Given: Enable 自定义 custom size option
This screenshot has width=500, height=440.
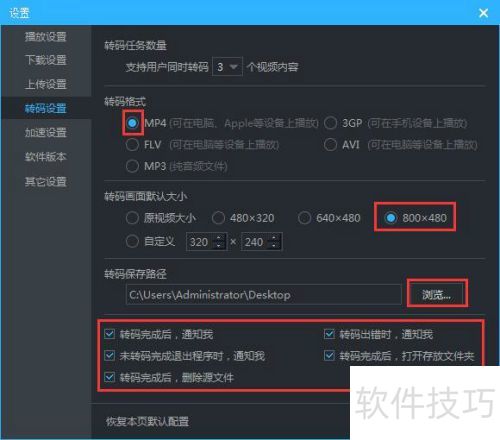Looking at the screenshot, I should [132, 241].
